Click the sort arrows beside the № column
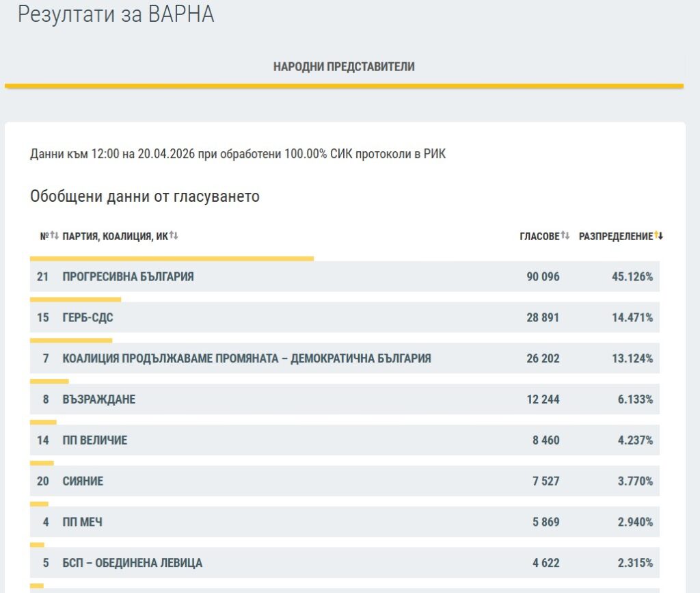 pyautogui.click(x=55, y=236)
